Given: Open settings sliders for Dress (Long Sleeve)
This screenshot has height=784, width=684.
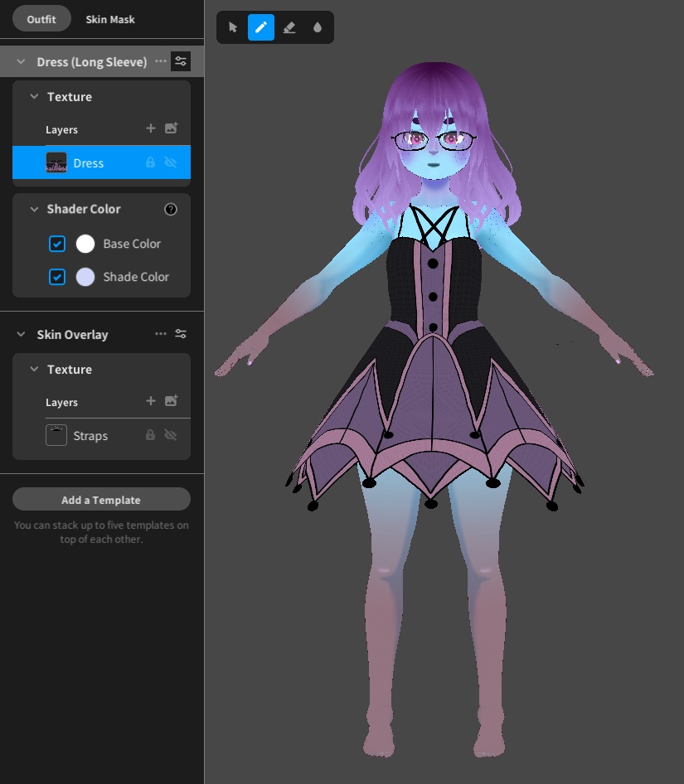Looking at the screenshot, I should point(181,60).
